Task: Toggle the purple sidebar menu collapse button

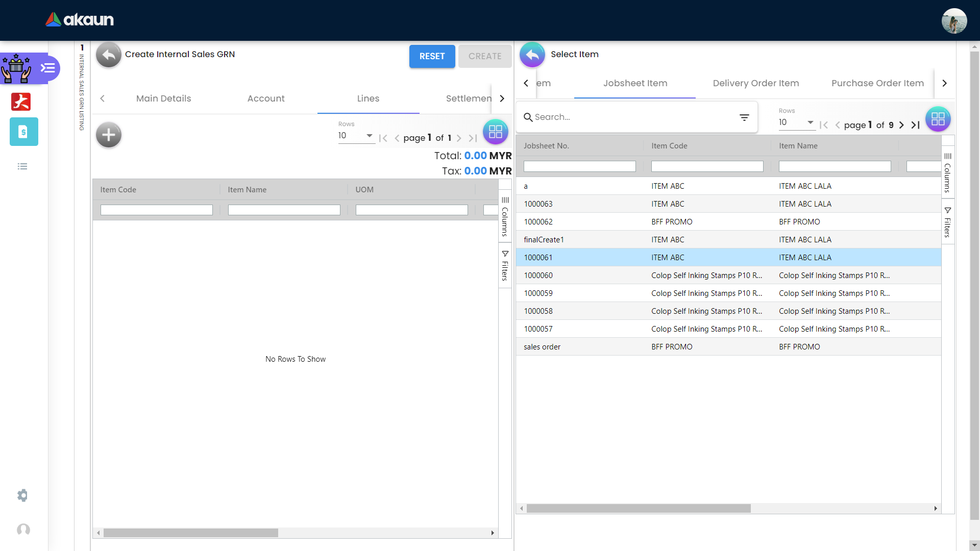Action: click(x=48, y=68)
